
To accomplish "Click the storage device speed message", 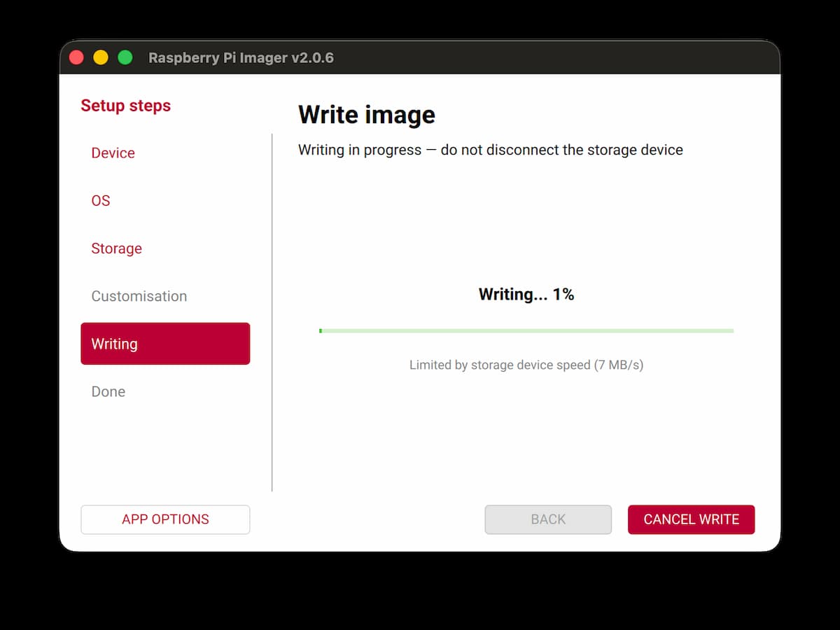I will click(526, 365).
